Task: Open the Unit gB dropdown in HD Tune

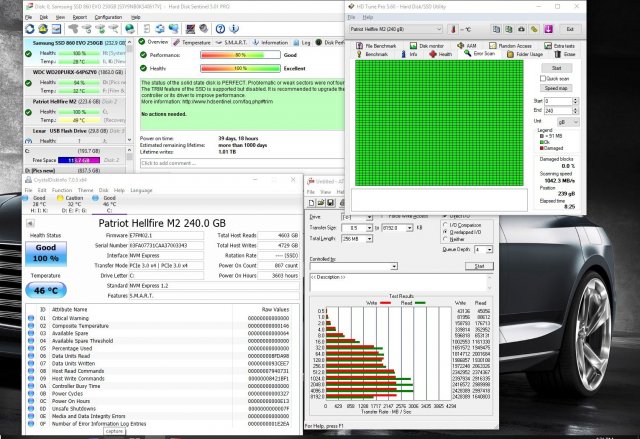Action: pos(568,122)
